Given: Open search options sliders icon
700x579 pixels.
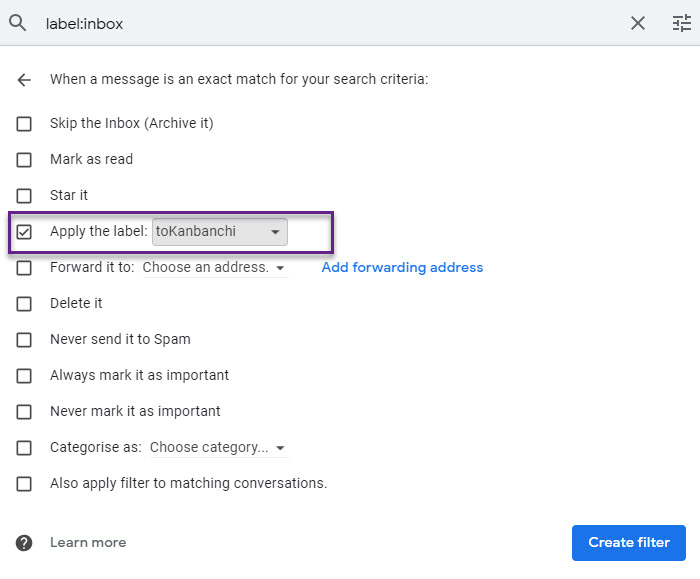Looking at the screenshot, I should pyautogui.click(x=682, y=23).
